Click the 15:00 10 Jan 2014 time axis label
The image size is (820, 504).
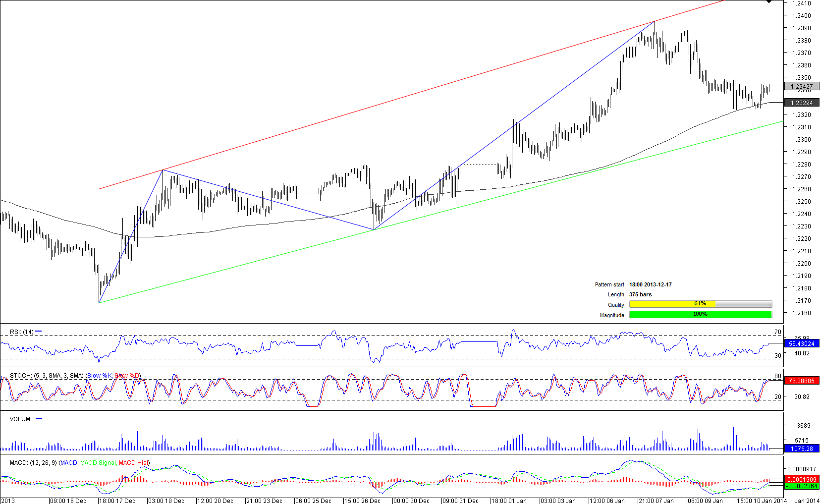coord(762,501)
